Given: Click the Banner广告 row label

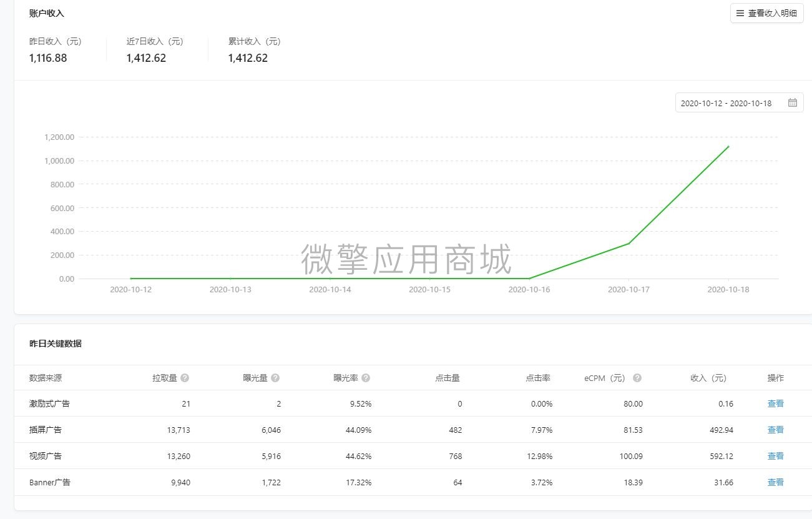Looking at the screenshot, I should click(x=50, y=482).
